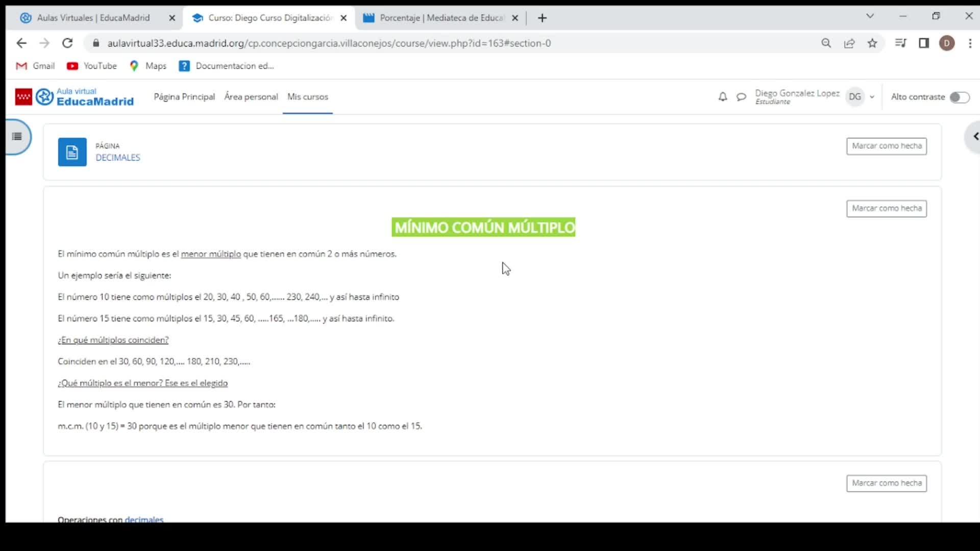Open the tab search dropdown chevron
980x551 pixels.
870,16
